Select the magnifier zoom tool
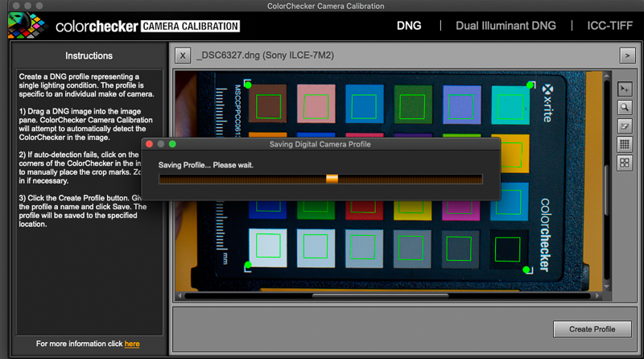The image size is (644, 359). coord(625,108)
